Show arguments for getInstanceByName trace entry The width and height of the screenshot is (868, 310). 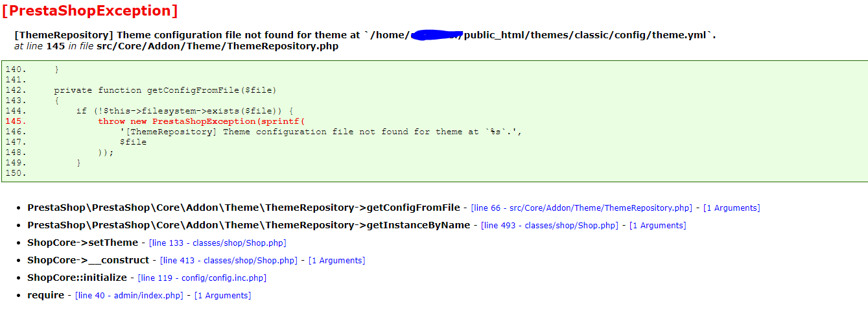[657, 226]
